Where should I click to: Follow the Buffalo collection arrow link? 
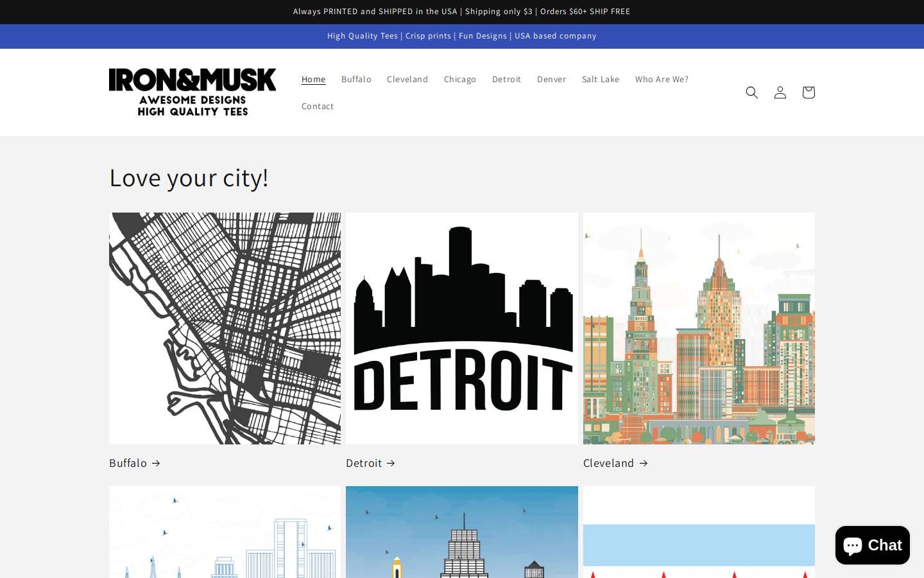pos(135,463)
